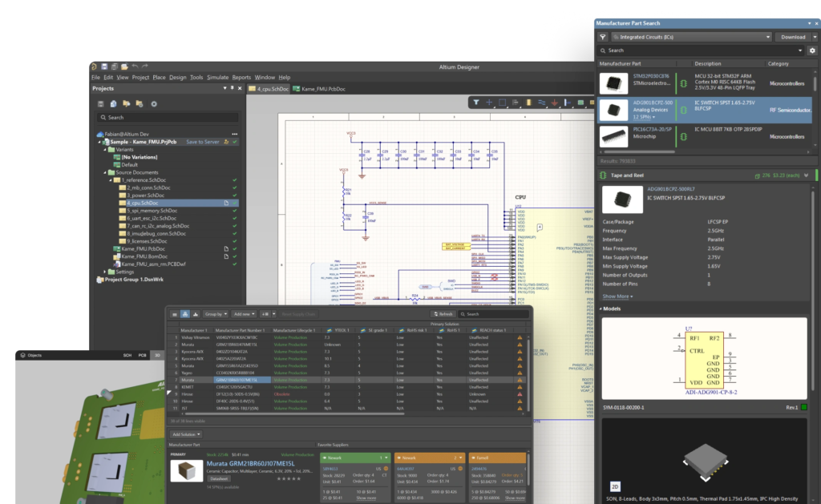Click the Refresh button in BOM toolbar
Viewport: 821px width, 504px height.
[x=443, y=314]
